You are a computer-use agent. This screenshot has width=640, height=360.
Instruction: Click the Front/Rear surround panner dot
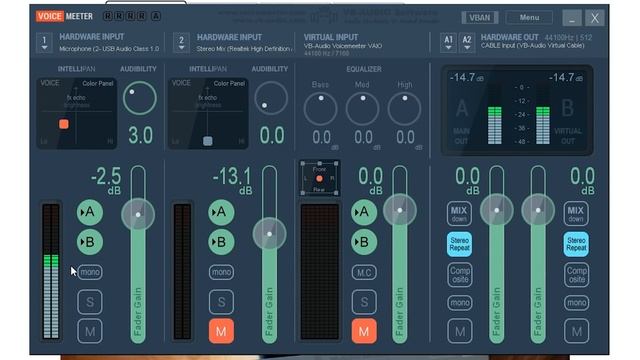pyautogui.click(x=319, y=178)
